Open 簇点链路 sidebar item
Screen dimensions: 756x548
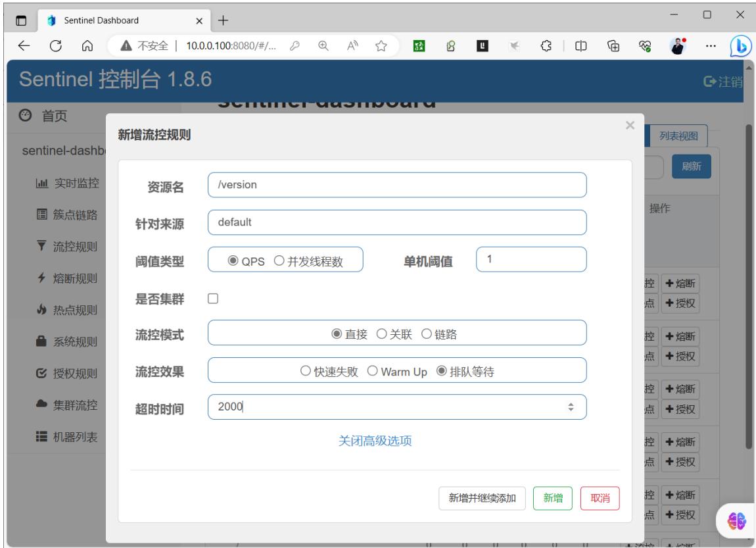68,214
